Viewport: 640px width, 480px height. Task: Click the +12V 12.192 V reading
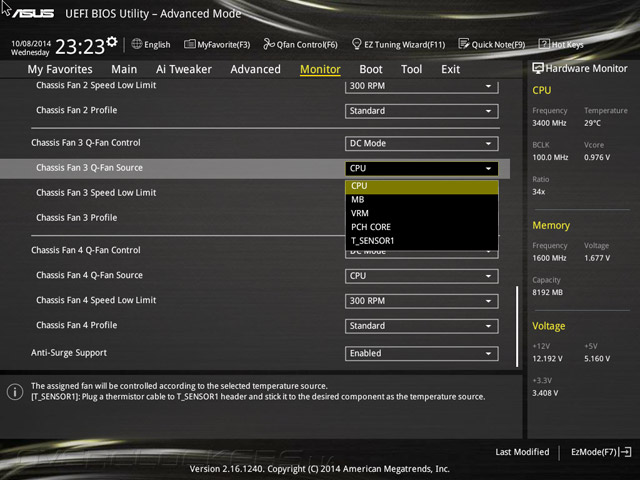tap(547, 358)
